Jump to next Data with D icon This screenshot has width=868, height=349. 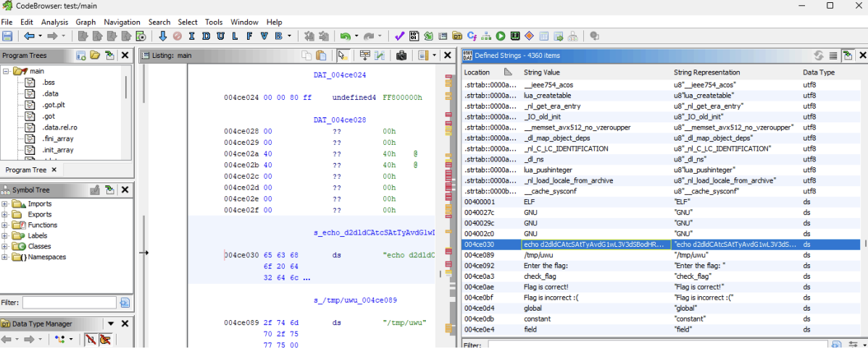[x=206, y=36]
